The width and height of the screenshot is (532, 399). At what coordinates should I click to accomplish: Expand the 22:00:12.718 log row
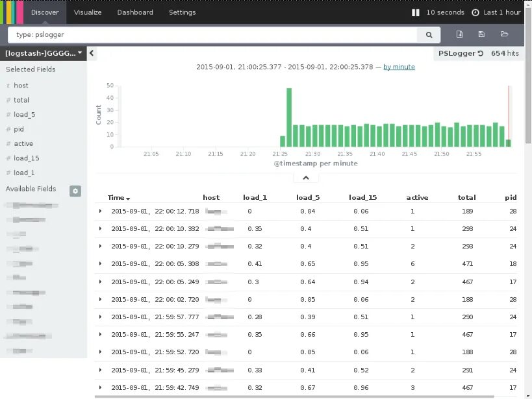(100, 212)
